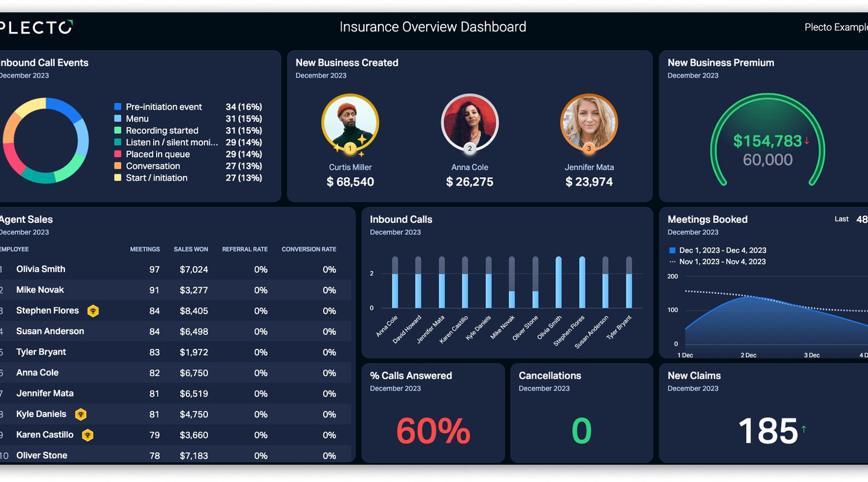868x482 pixels.
Task: Click trophy icon beside Karen Castillo
Action: pos(87,435)
